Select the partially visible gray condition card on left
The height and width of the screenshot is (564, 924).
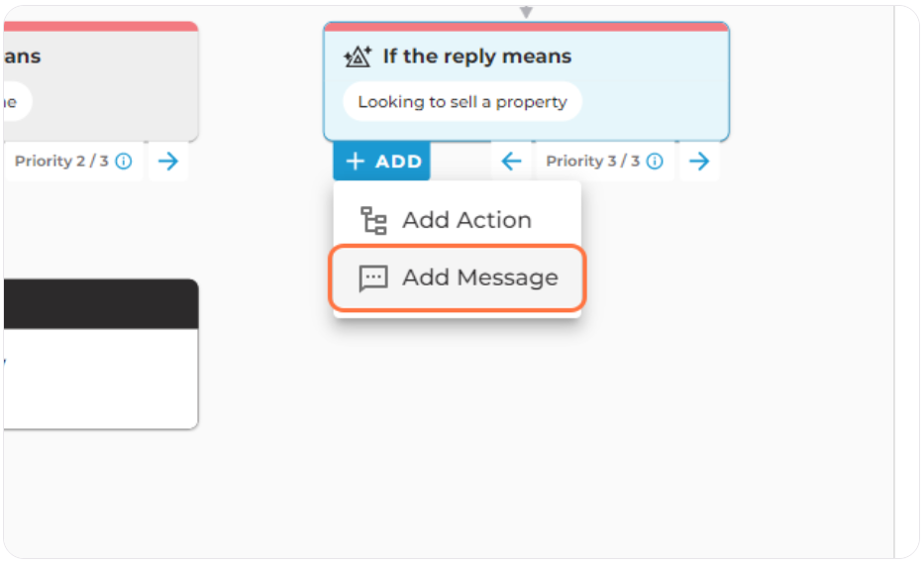101,81
